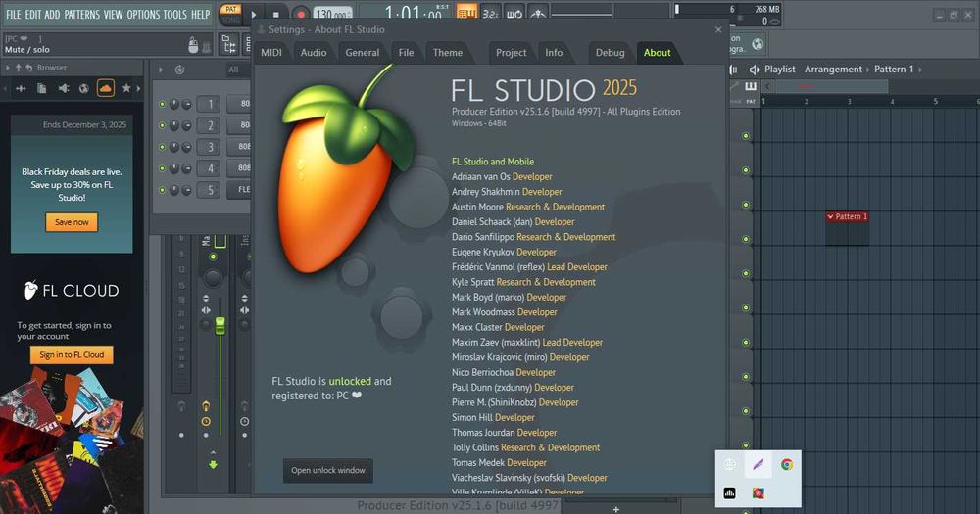
Task: Click the master pitch slider in the top toolbar
Action: click(582, 13)
